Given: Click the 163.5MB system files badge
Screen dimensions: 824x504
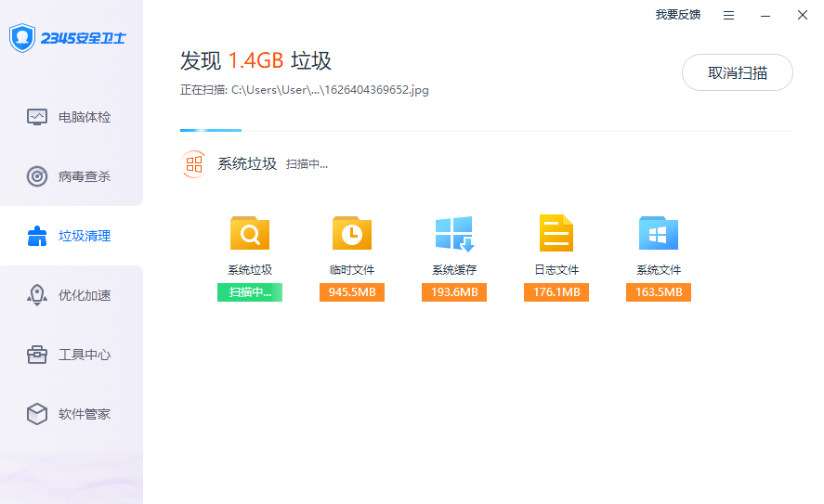Looking at the screenshot, I should tap(659, 292).
